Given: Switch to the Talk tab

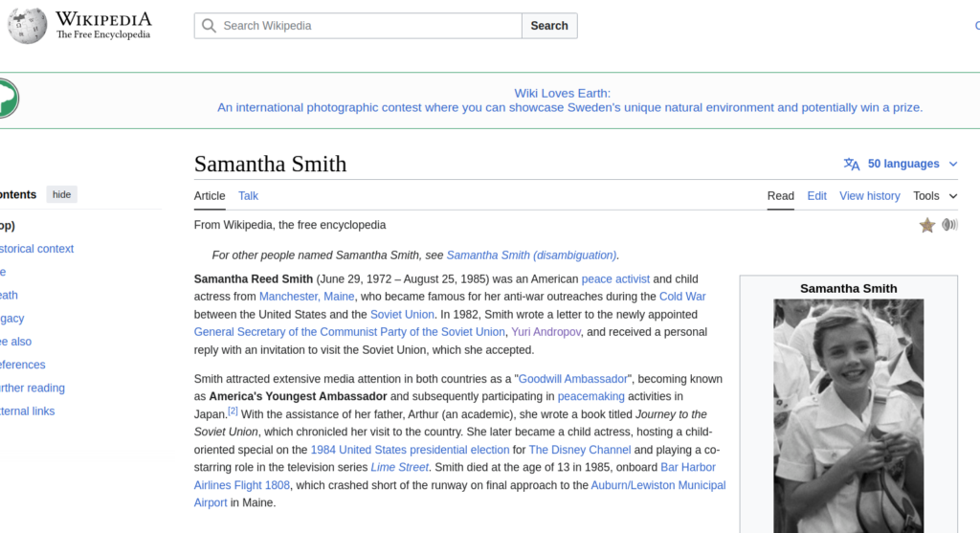Looking at the screenshot, I should click(x=248, y=196).
